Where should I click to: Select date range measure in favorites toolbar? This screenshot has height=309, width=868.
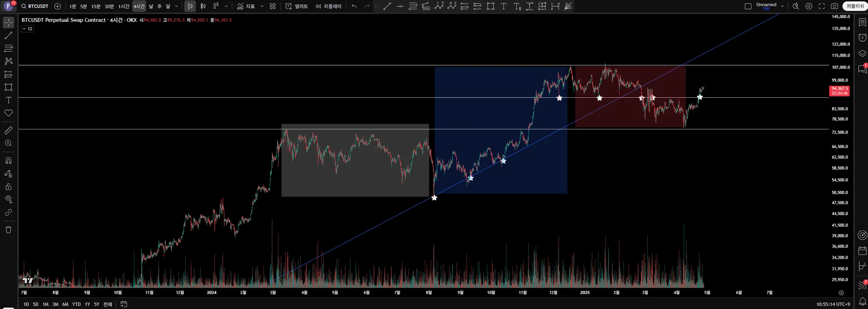pyautogui.click(x=555, y=6)
